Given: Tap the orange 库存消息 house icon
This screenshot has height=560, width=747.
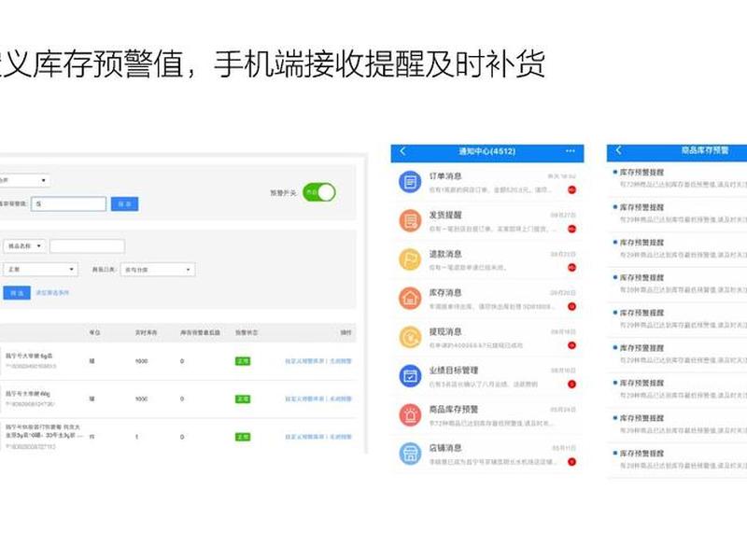Looking at the screenshot, I should (x=410, y=298).
